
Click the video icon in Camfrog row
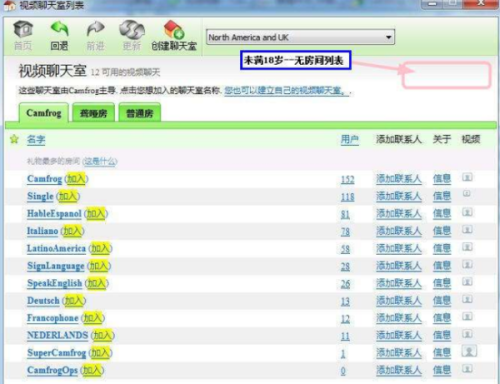467,178
